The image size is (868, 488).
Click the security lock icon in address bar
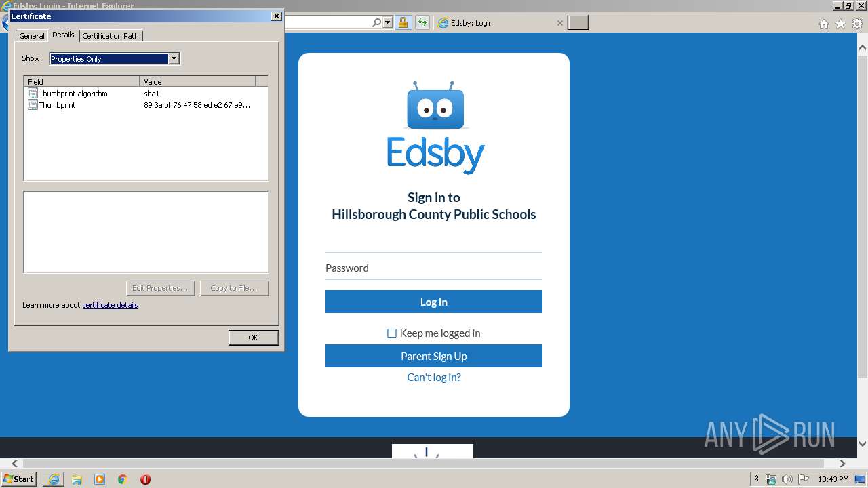tap(403, 23)
